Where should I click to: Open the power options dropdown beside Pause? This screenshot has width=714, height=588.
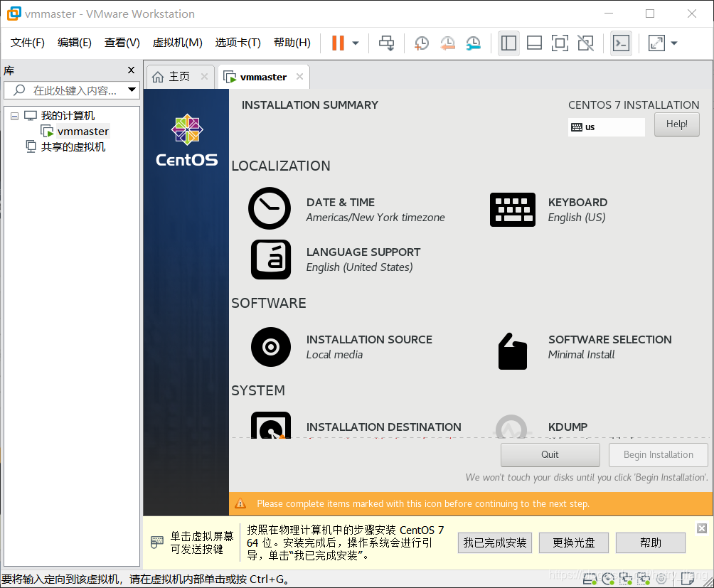356,43
